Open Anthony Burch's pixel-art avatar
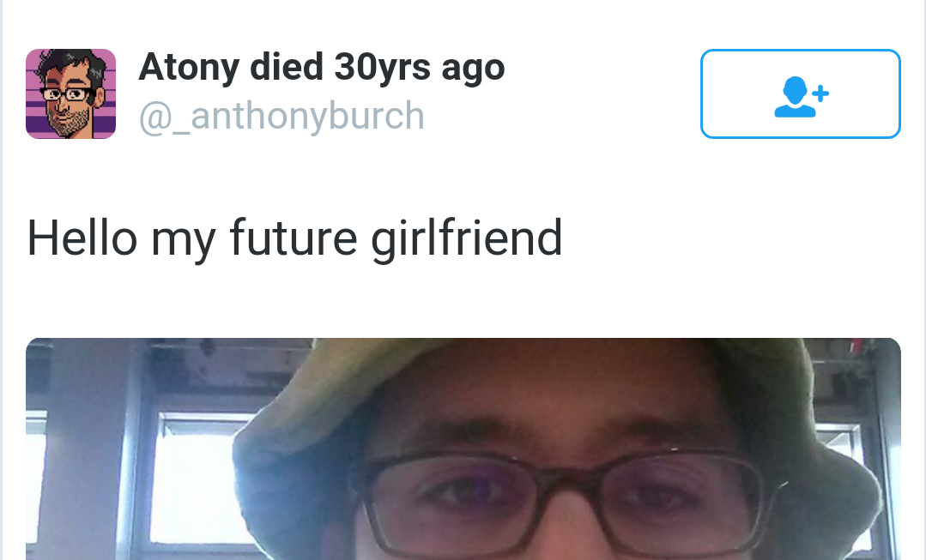The height and width of the screenshot is (560, 926). pyautogui.click(x=71, y=93)
